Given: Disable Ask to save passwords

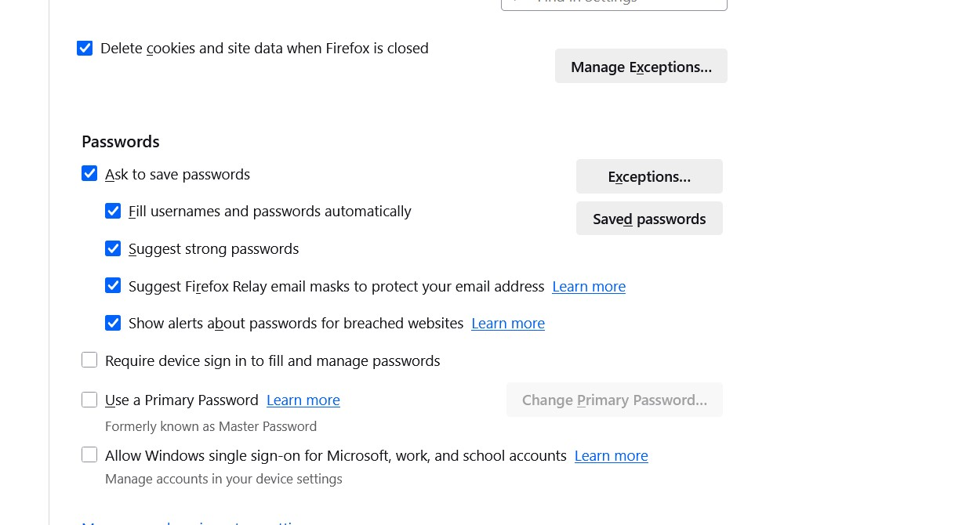Looking at the screenshot, I should pos(89,174).
